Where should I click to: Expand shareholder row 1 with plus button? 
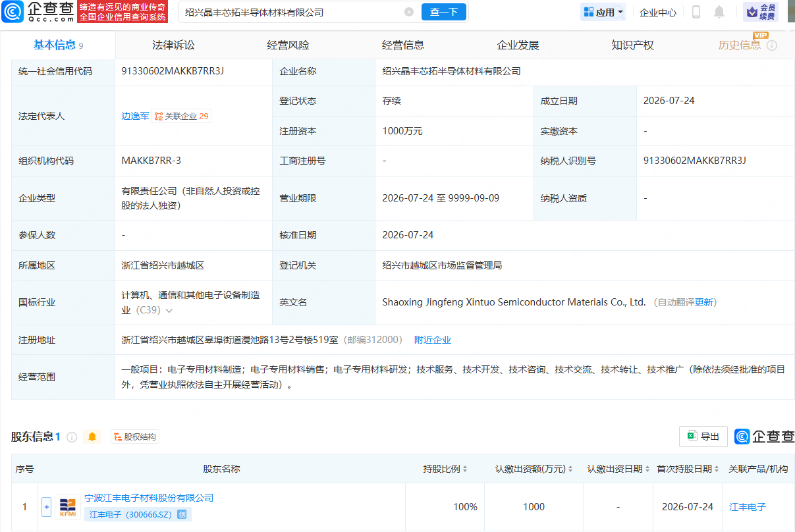(x=46, y=507)
